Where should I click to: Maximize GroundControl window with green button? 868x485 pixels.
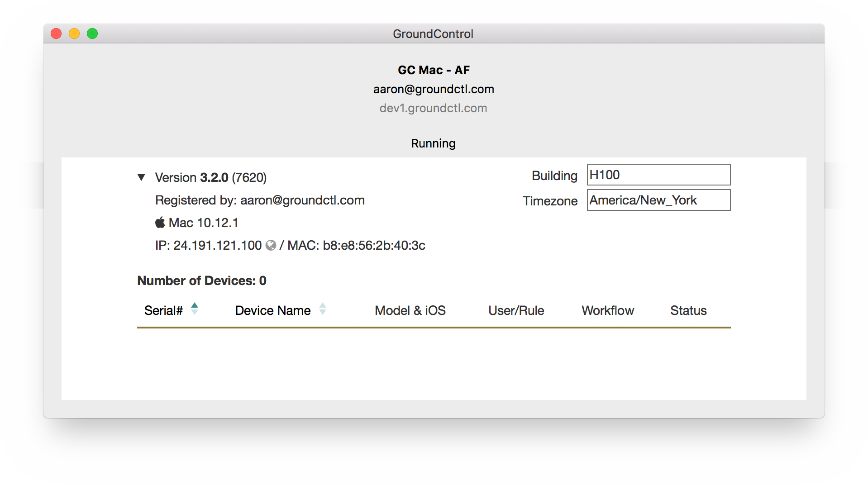coord(92,33)
